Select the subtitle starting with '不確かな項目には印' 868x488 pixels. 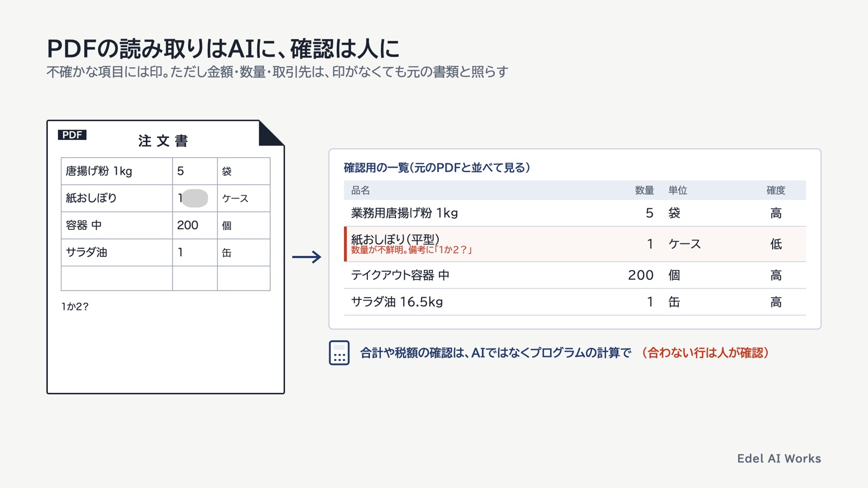277,72
